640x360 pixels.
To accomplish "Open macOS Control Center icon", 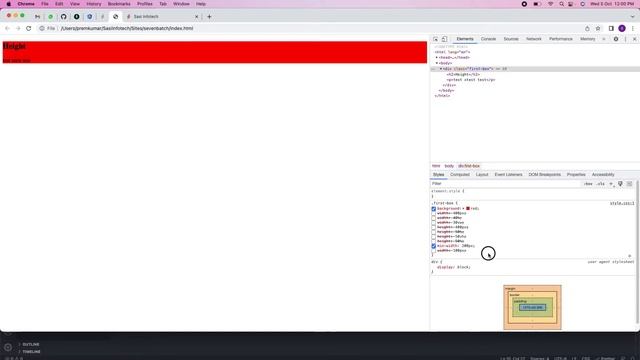I will click(x=571, y=4).
